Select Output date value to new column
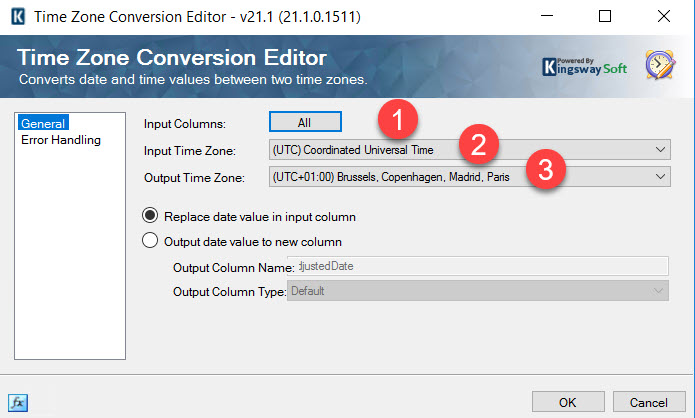This screenshot has height=418, width=695. [151, 240]
